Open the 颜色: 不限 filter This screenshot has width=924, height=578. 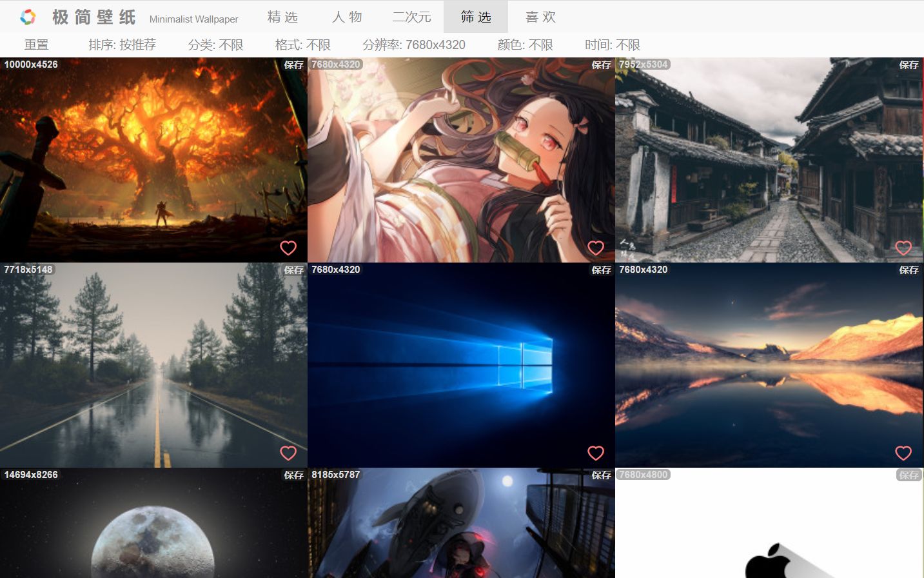[525, 45]
